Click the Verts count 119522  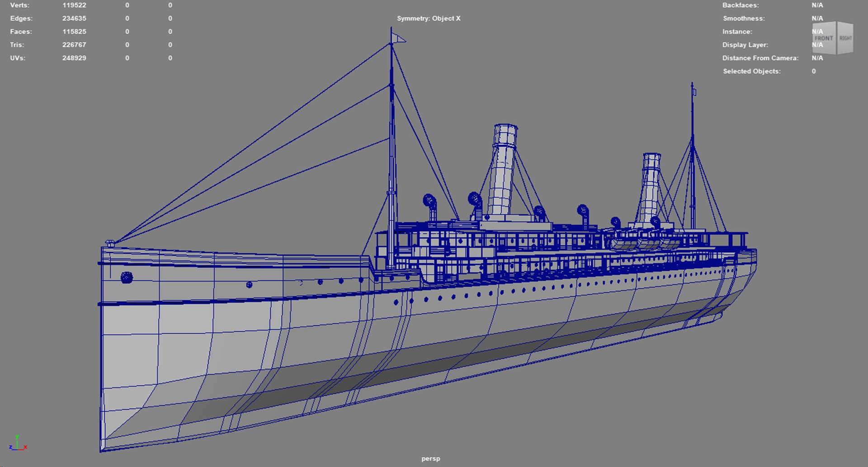pos(74,5)
